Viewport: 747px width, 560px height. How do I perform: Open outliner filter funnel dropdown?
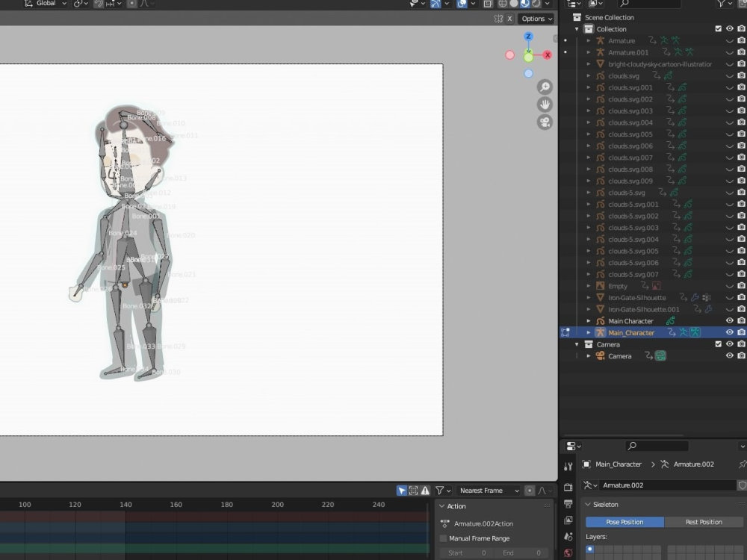(725, 4)
